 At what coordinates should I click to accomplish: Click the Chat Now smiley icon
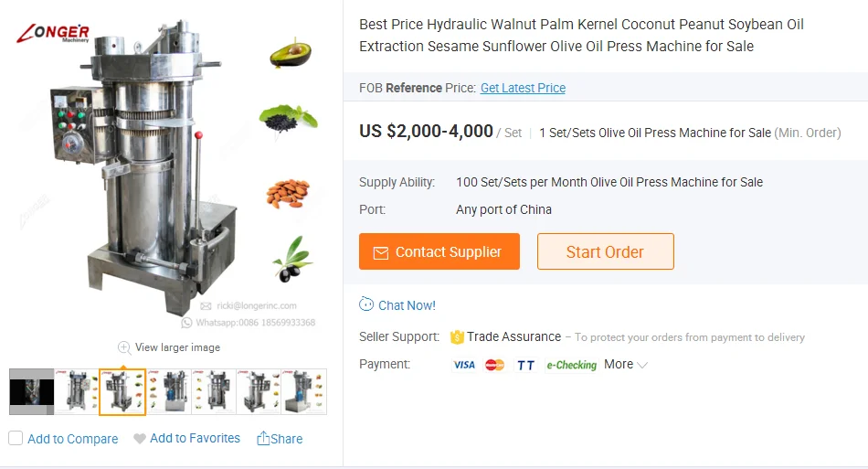366,304
